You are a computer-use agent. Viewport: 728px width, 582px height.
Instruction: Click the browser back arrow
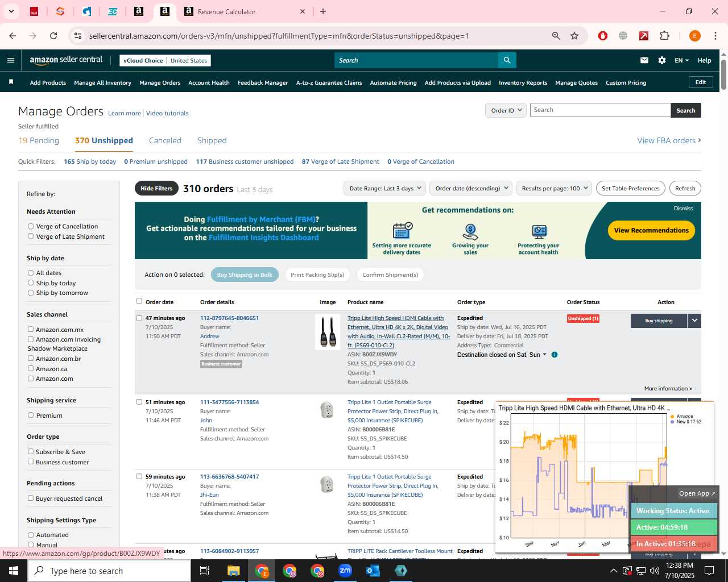[x=13, y=36]
